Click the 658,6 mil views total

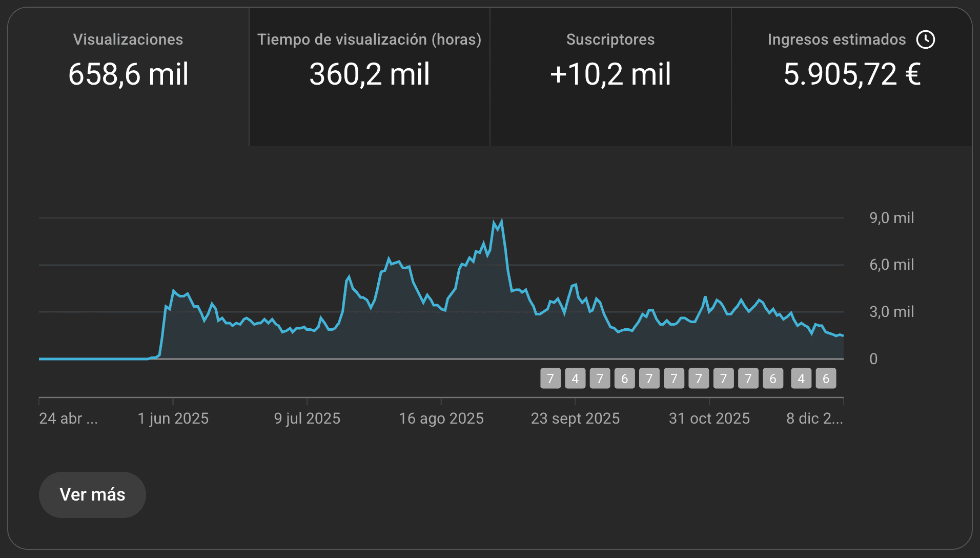128,74
